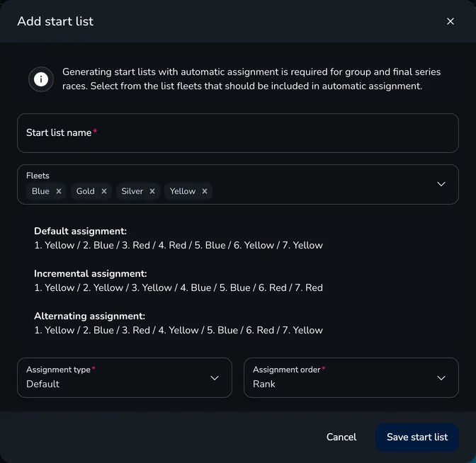Click the Default assignment sequence line

coord(178,245)
